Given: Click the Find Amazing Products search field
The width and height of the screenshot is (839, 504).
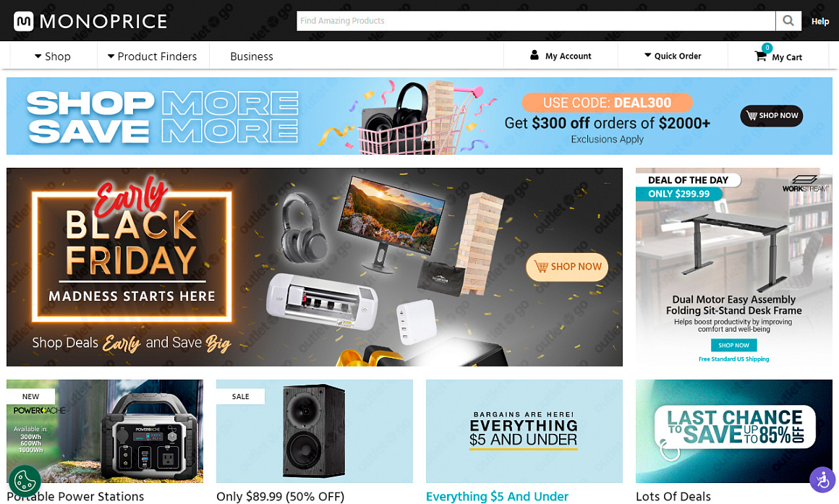Looking at the screenshot, I should (x=536, y=21).
